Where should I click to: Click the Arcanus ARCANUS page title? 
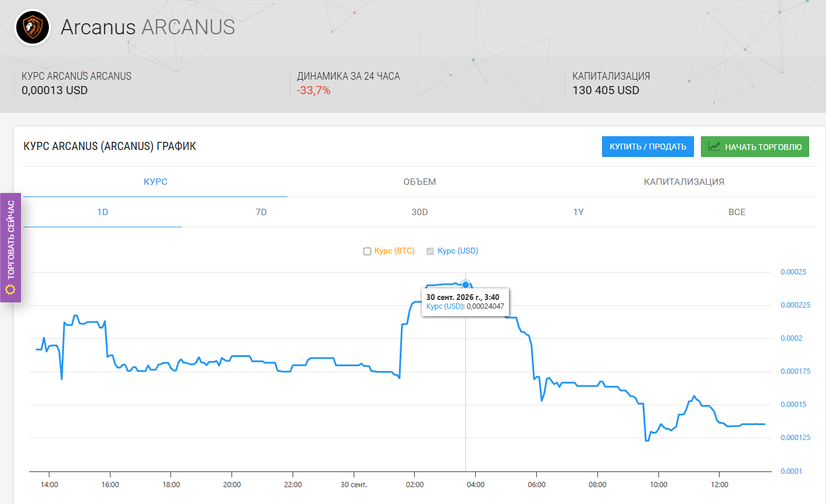click(148, 27)
